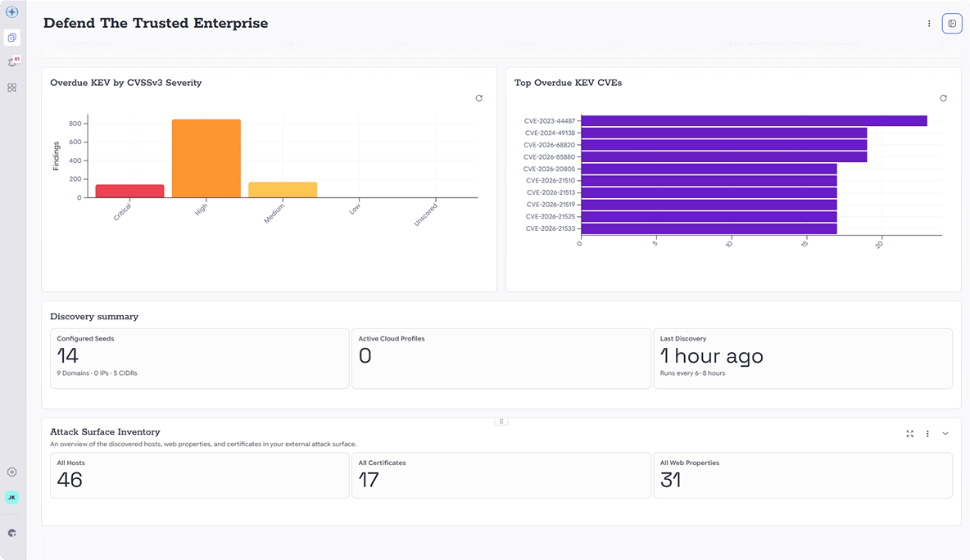Screen dimensions: 970x560
Task: Open Attack Surface Inventory three-dot menu
Action: tap(927, 434)
